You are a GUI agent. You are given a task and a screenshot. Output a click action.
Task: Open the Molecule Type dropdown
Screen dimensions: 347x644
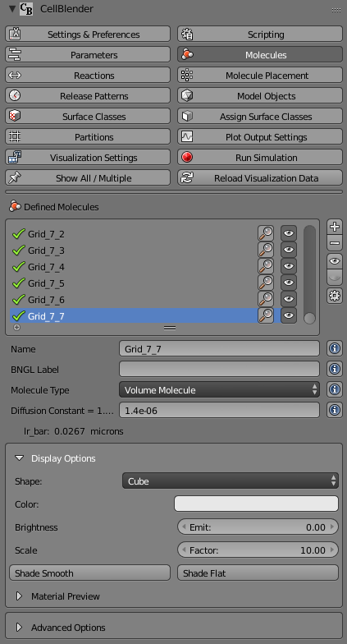coord(220,389)
